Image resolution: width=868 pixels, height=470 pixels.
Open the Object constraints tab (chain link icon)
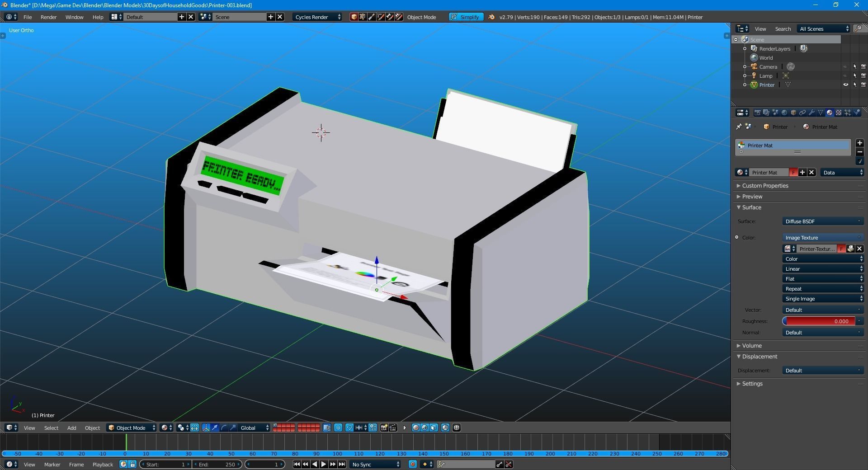(802, 113)
